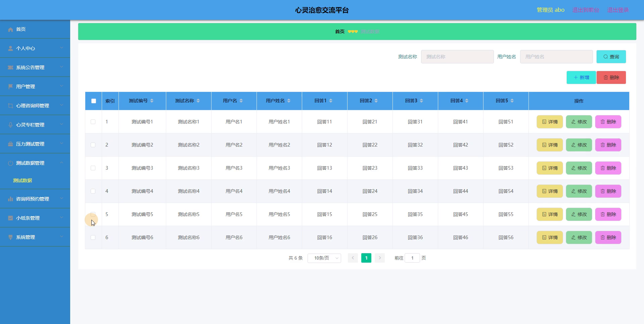The image size is (644, 324).
Task: Click the ticket icon beside 系统公告管理
Action: pyautogui.click(x=10, y=68)
